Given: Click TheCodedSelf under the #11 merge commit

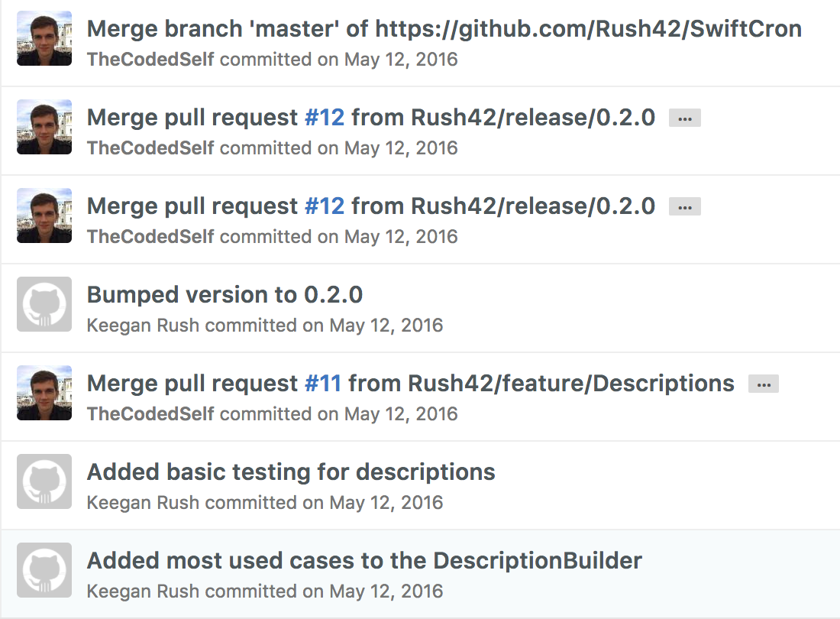Looking at the screenshot, I should (149, 413).
